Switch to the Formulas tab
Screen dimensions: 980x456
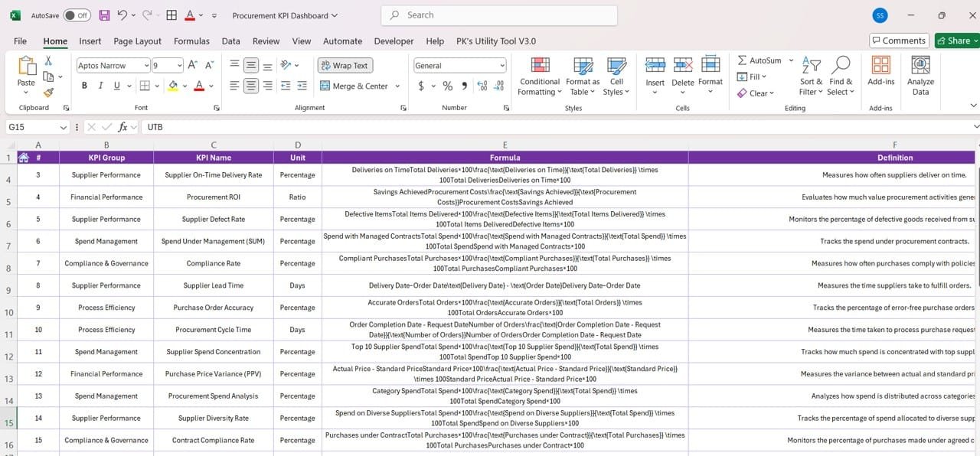pos(191,41)
